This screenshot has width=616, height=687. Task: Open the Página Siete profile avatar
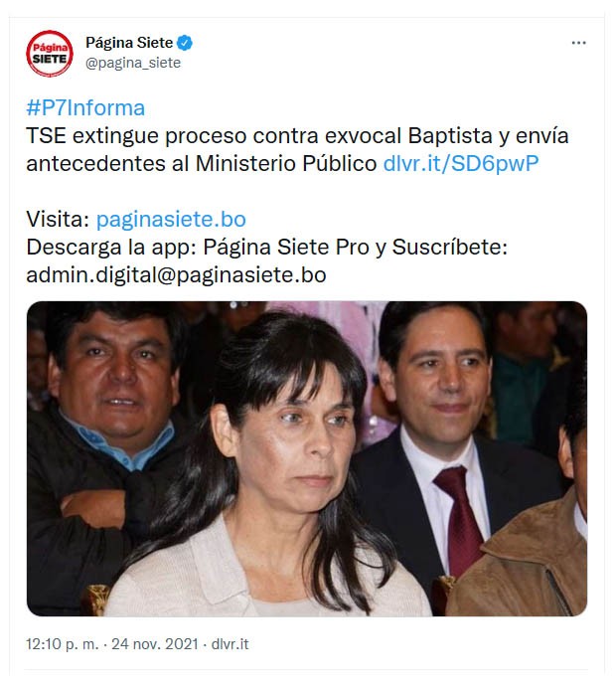[x=50, y=54]
